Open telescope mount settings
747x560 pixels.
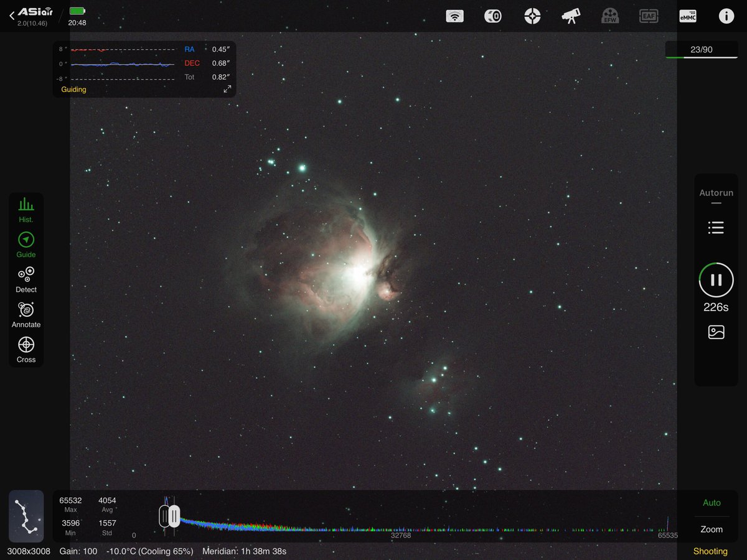[570, 16]
